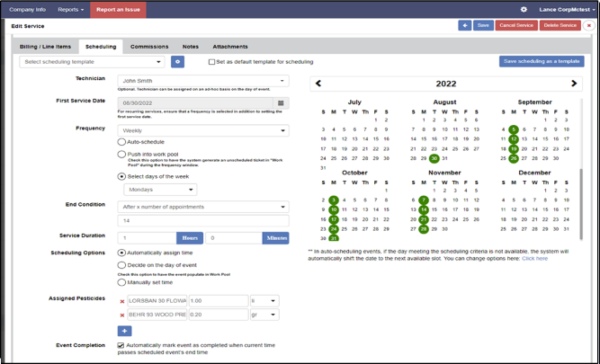The height and width of the screenshot is (364, 600).
Task: Switch to the Commissions tab
Action: pos(149,46)
